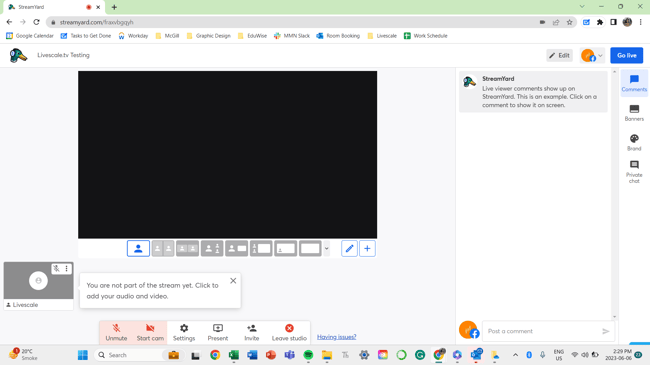
Task: Add a new custom layout with plus
Action: coord(367,248)
